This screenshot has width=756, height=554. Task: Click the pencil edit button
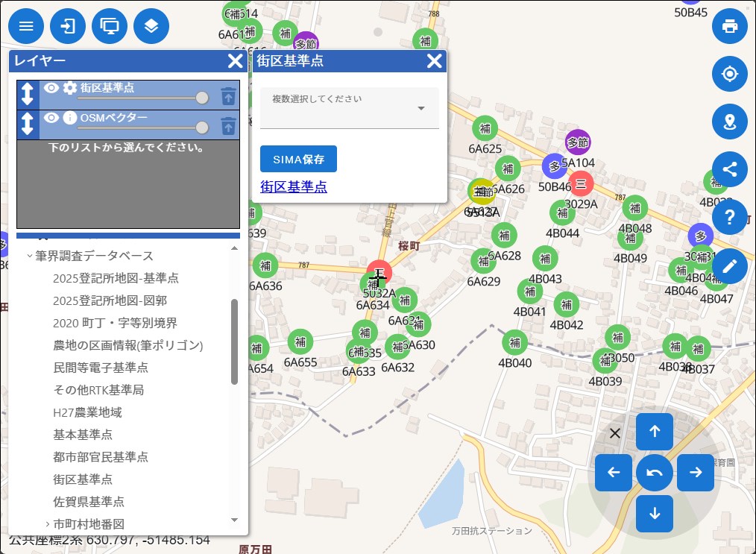point(729,265)
